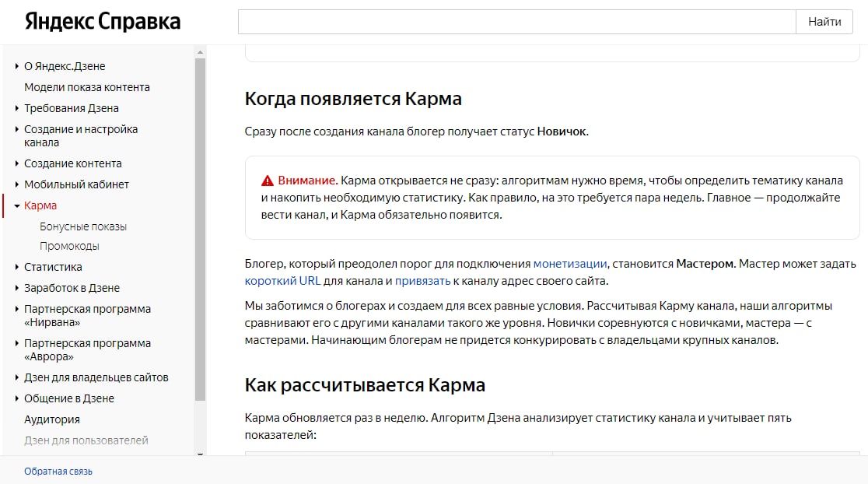
Task: Open Бонусные показы subsection
Action: tap(83, 226)
